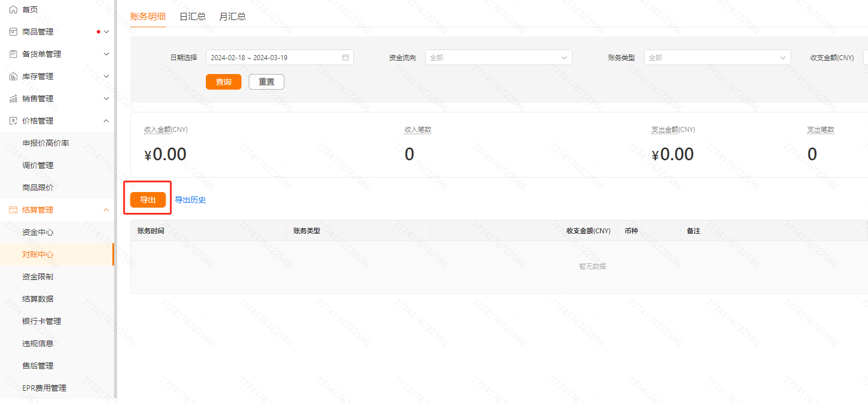Open 违规信息 in the sidebar
The image size is (868, 403).
point(38,343)
